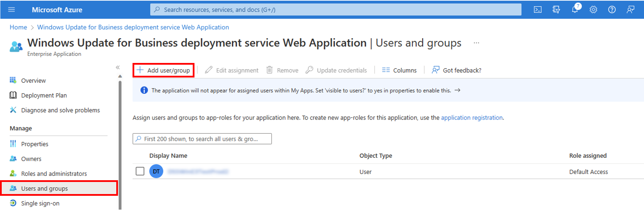Click the Overview grid icon

[13, 80]
